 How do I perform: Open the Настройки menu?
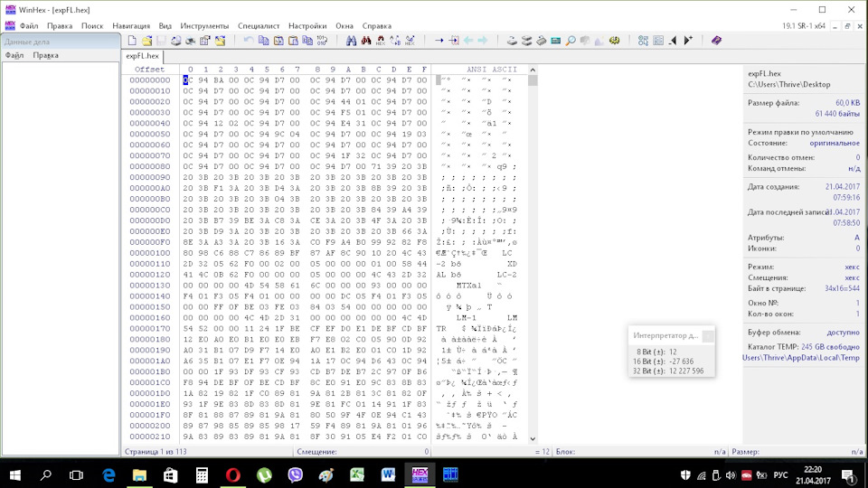307,26
